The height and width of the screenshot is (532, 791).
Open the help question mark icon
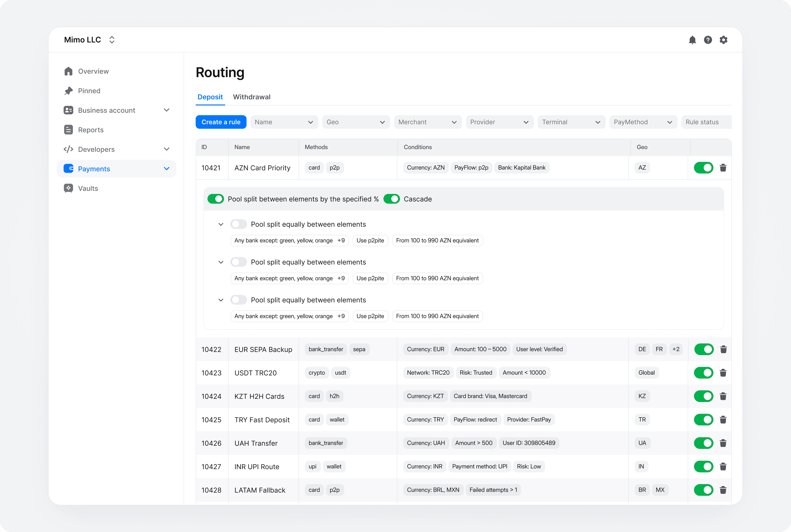tap(708, 40)
